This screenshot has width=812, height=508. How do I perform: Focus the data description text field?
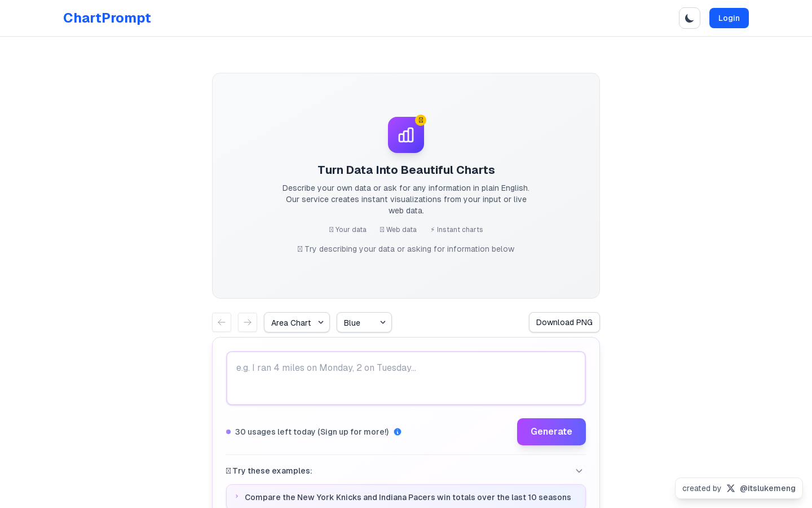pos(406,378)
